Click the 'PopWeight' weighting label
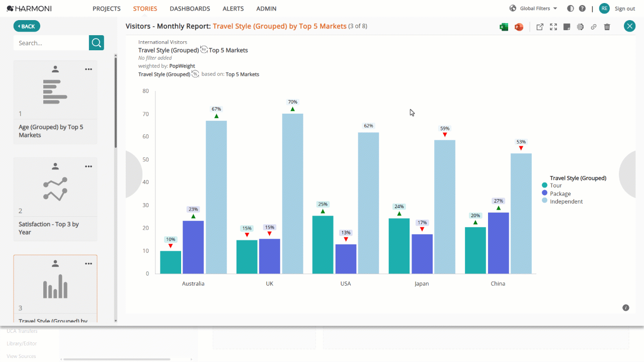 tap(182, 66)
